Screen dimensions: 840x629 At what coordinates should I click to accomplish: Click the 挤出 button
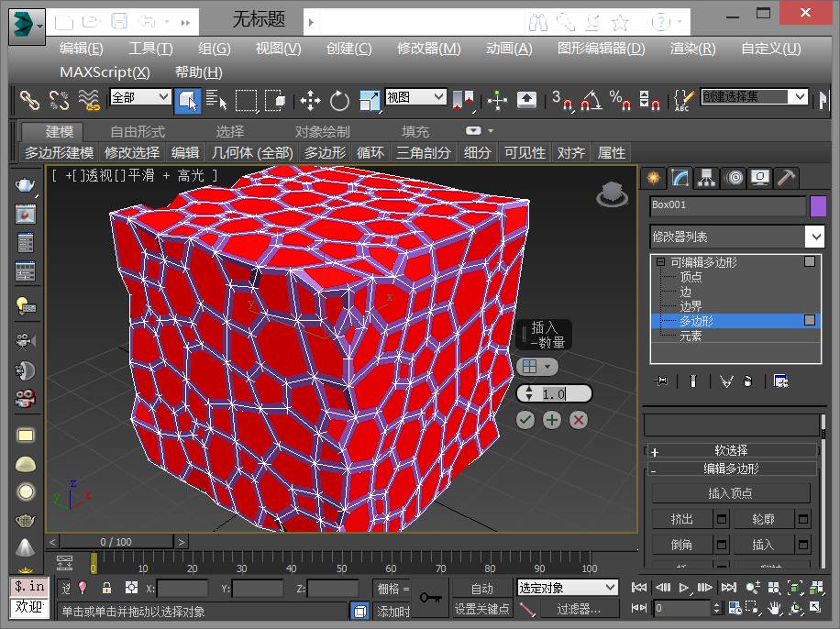682,519
